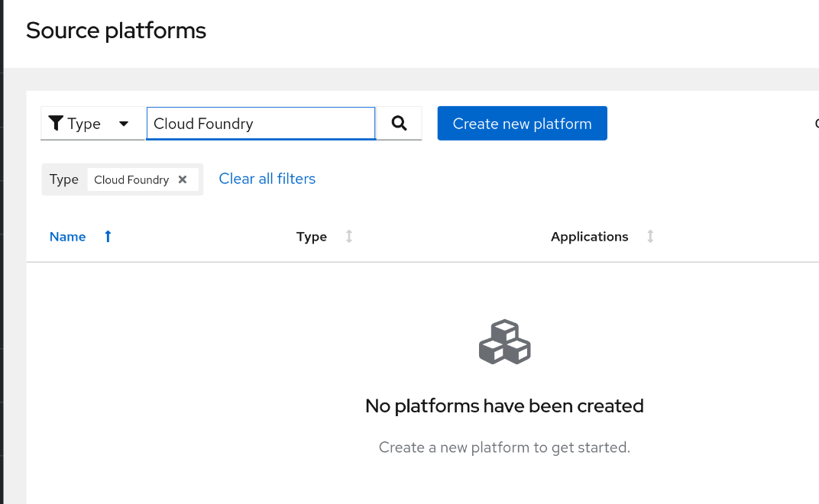The image size is (819, 504).
Task: Toggle the sort arrows beside Applications
Action: (650, 237)
